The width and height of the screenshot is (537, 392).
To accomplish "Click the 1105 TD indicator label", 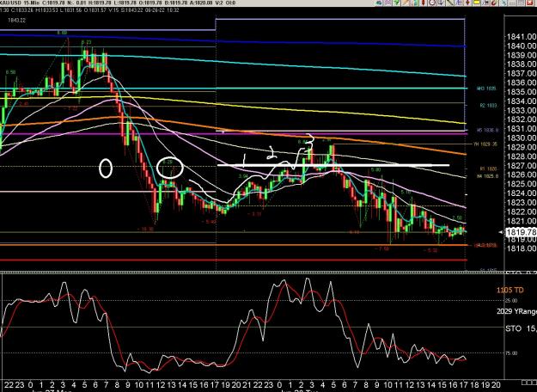I will coord(510,291).
